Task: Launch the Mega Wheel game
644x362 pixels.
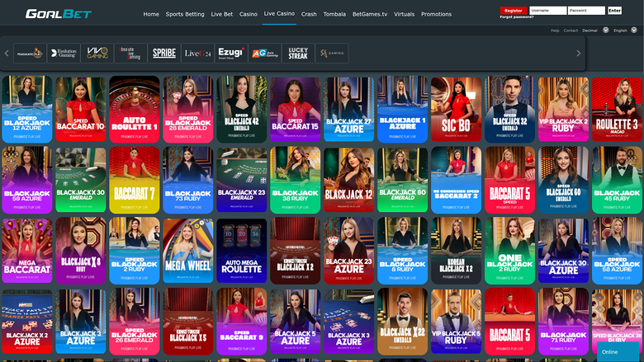Action: [188, 251]
